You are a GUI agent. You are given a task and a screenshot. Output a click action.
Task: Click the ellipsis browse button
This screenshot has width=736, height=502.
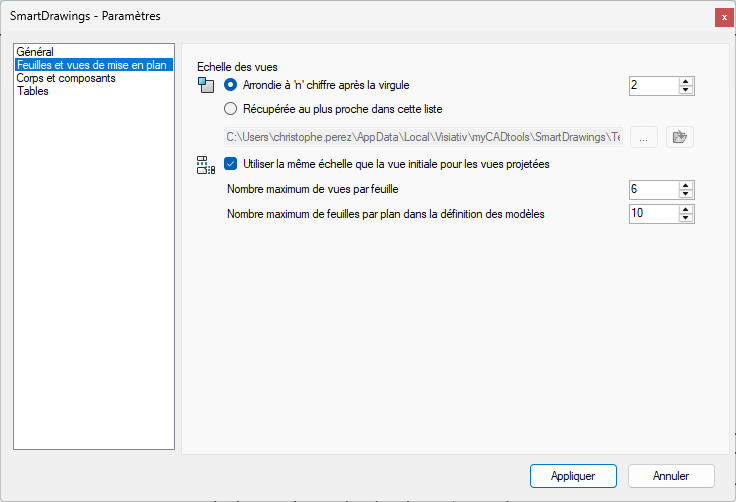point(643,137)
